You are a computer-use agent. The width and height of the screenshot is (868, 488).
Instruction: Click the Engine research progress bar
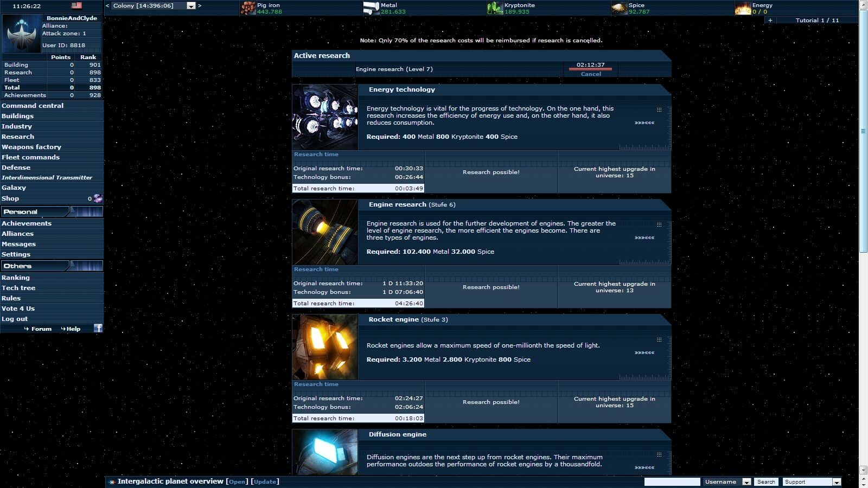[591, 68]
